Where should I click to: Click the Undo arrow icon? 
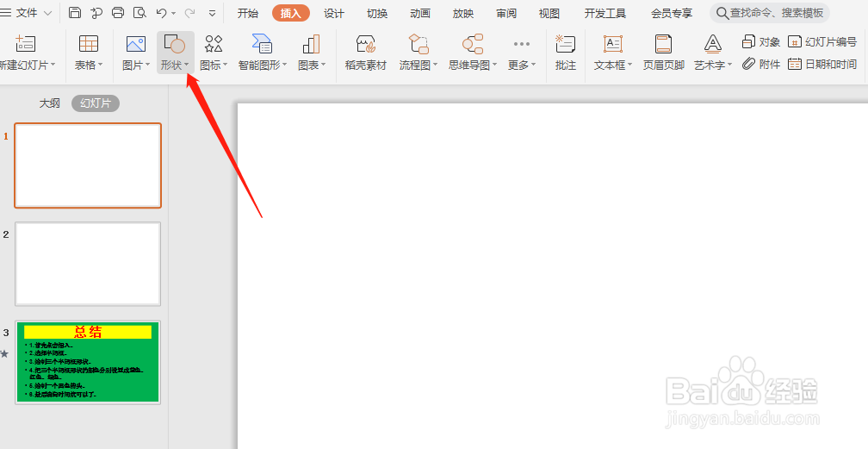click(161, 13)
